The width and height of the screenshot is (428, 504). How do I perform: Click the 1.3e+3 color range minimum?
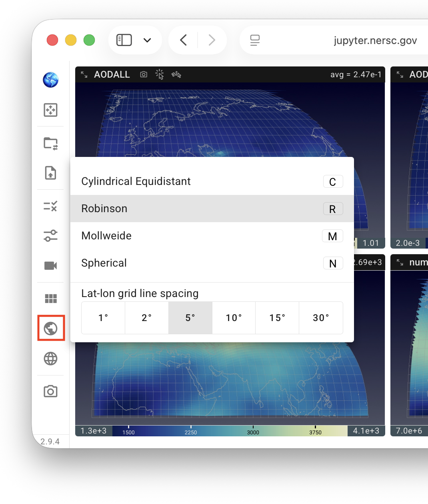click(x=94, y=431)
